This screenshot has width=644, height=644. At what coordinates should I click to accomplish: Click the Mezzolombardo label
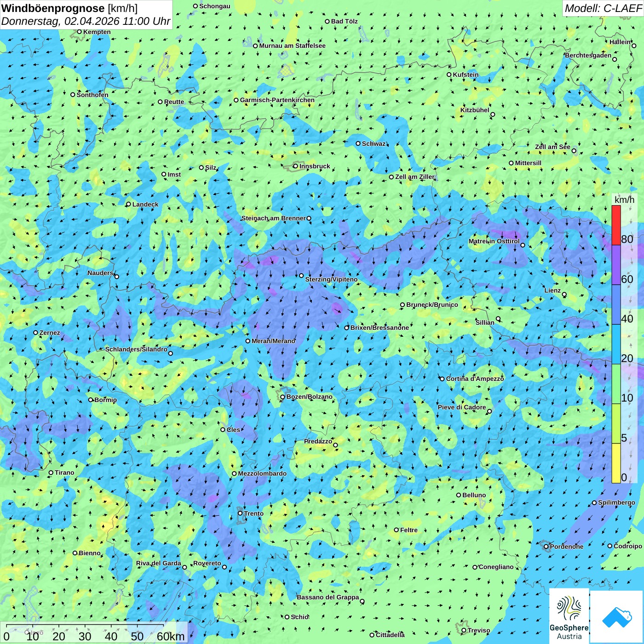click(262, 473)
